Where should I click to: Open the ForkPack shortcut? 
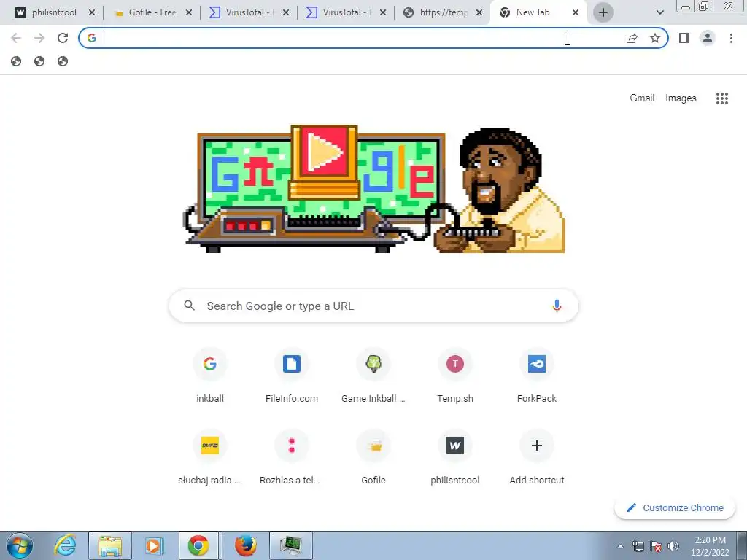coord(537,376)
